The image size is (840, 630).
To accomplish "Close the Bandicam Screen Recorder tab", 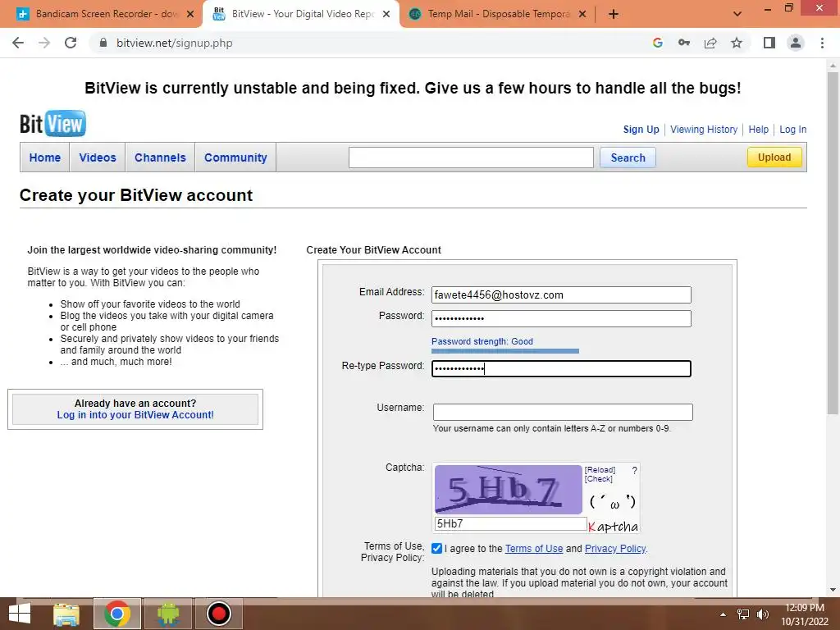I will [x=190, y=14].
